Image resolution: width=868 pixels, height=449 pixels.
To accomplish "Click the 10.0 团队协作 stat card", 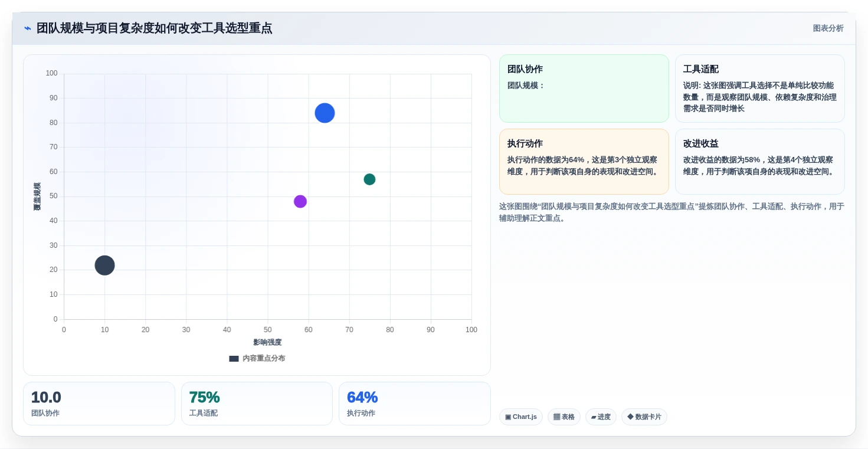I will point(99,404).
